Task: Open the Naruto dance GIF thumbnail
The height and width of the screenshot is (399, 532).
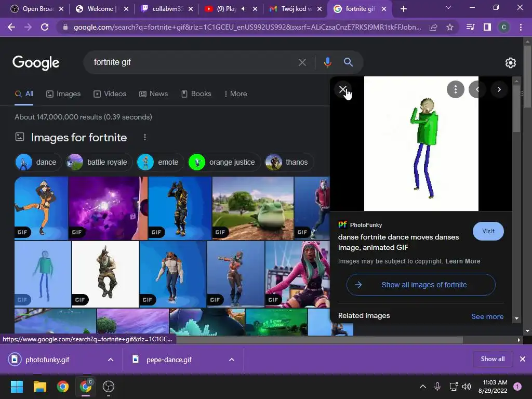Action: click(41, 208)
